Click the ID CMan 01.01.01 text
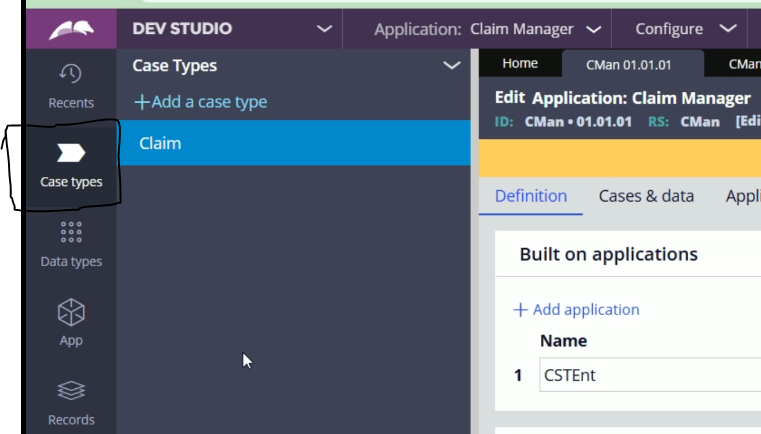 coord(563,121)
